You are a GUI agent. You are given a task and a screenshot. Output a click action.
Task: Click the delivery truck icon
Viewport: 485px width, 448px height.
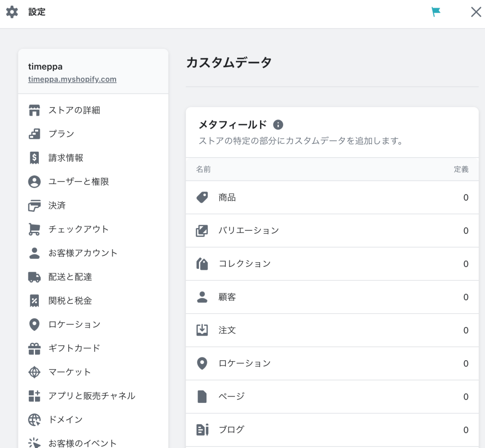point(34,277)
